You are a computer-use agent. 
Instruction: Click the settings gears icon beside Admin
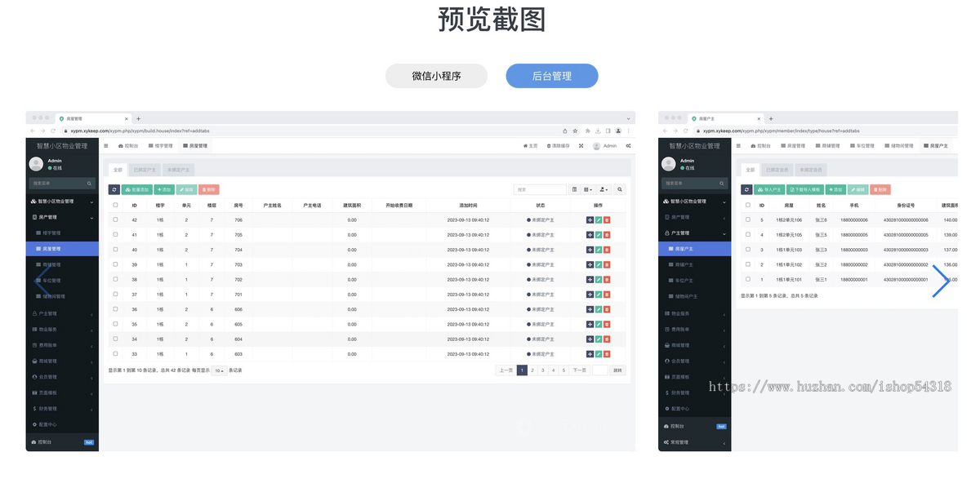click(x=628, y=146)
